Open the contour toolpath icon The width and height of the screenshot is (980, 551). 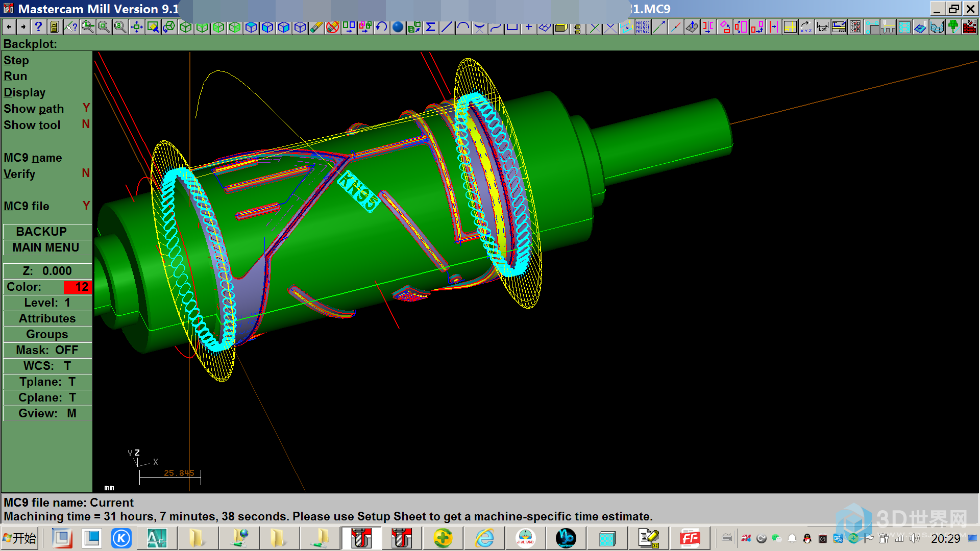point(872,27)
